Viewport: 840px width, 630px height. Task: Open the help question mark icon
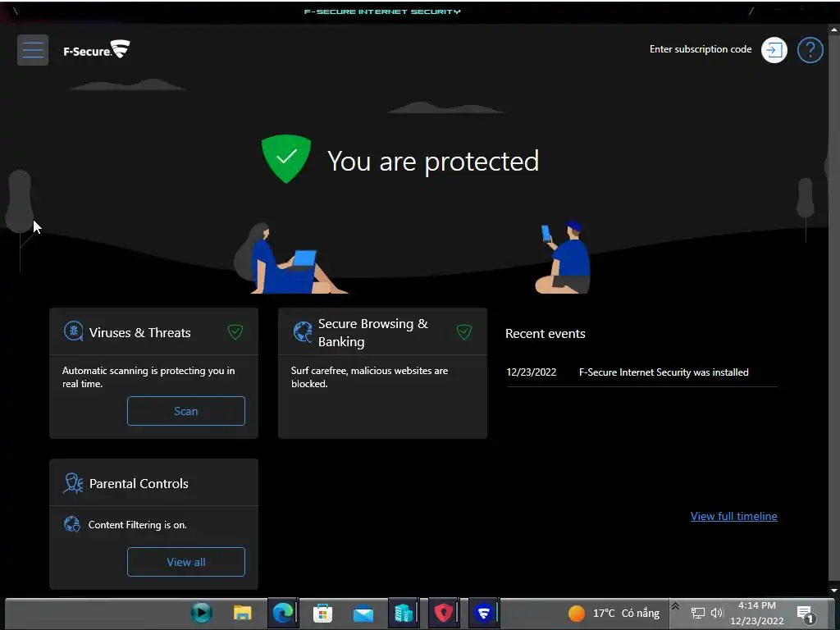[x=810, y=50]
